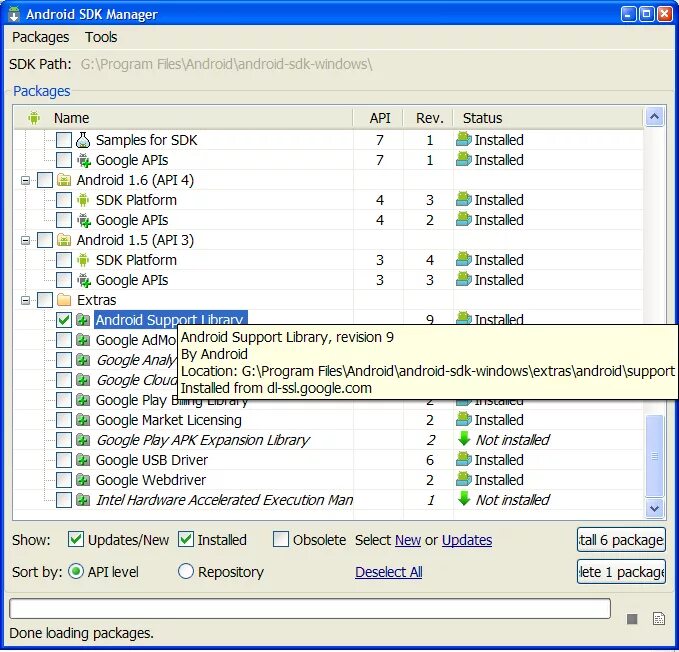The width and height of the screenshot is (679, 652).
Task: Collapse the Android 1.5 (API 3) tree node
Action: (26, 240)
